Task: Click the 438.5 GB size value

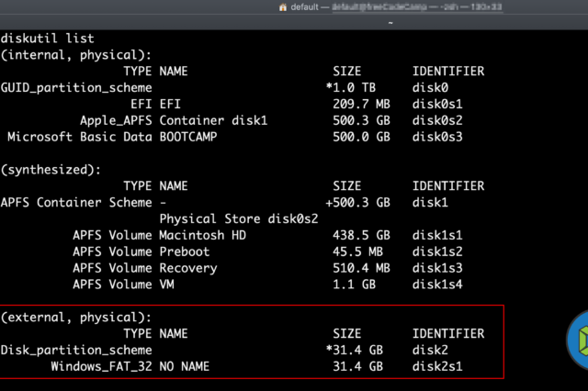Action: (x=362, y=235)
